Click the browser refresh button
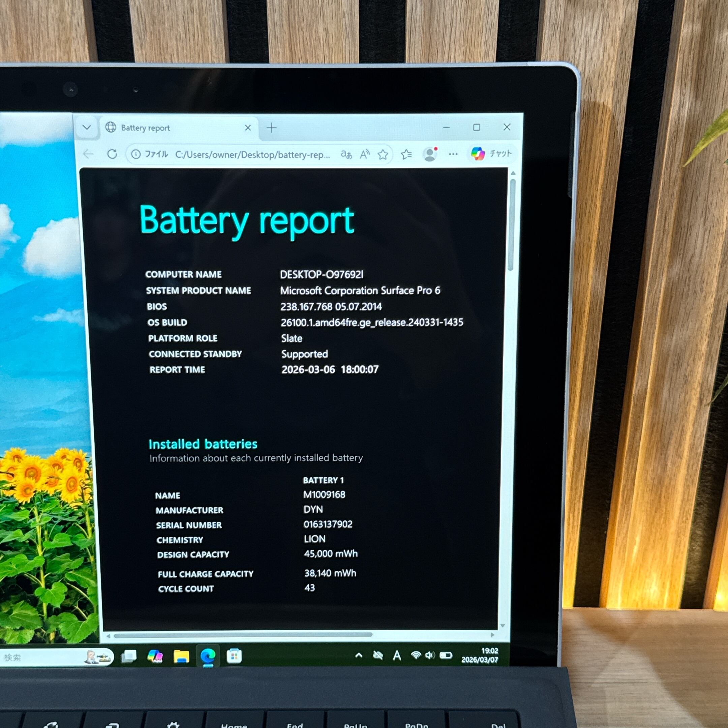The width and height of the screenshot is (728, 728). 112,154
